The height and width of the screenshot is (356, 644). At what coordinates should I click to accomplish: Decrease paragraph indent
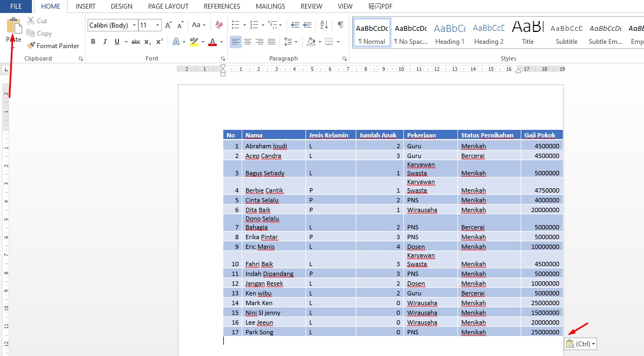(295, 25)
